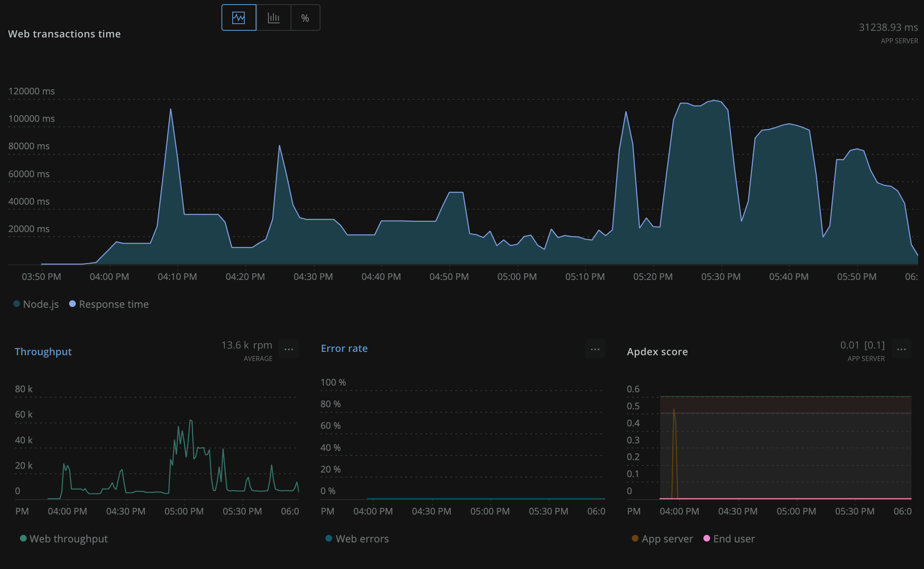Click the 0.5 label on Apdex chart
This screenshot has height=569, width=924.
pyautogui.click(x=633, y=406)
